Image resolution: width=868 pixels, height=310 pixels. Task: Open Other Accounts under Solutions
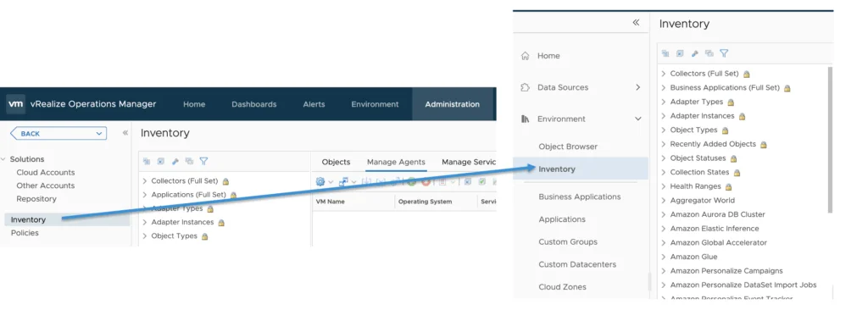click(x=46, y=186)
